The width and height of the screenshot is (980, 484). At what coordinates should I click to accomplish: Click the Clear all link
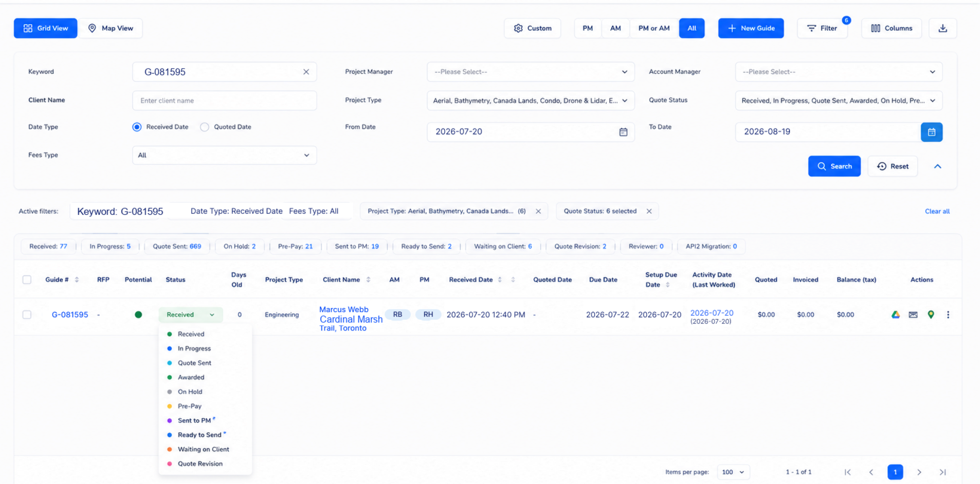pos(937,211)
